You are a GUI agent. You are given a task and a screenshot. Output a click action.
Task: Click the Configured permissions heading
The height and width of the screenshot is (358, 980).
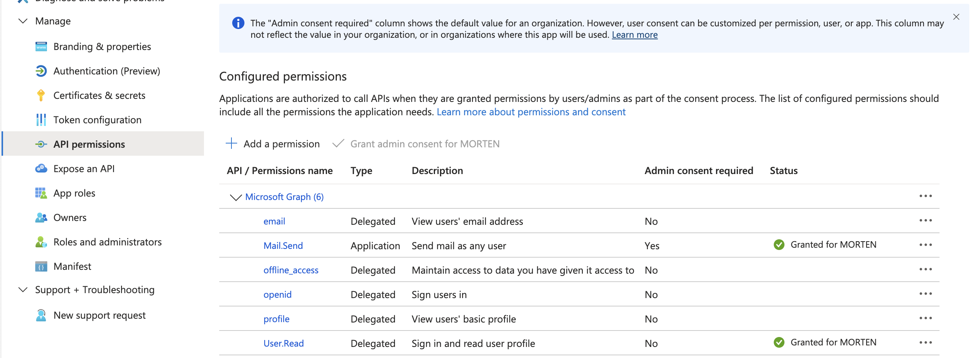(283, 76)
